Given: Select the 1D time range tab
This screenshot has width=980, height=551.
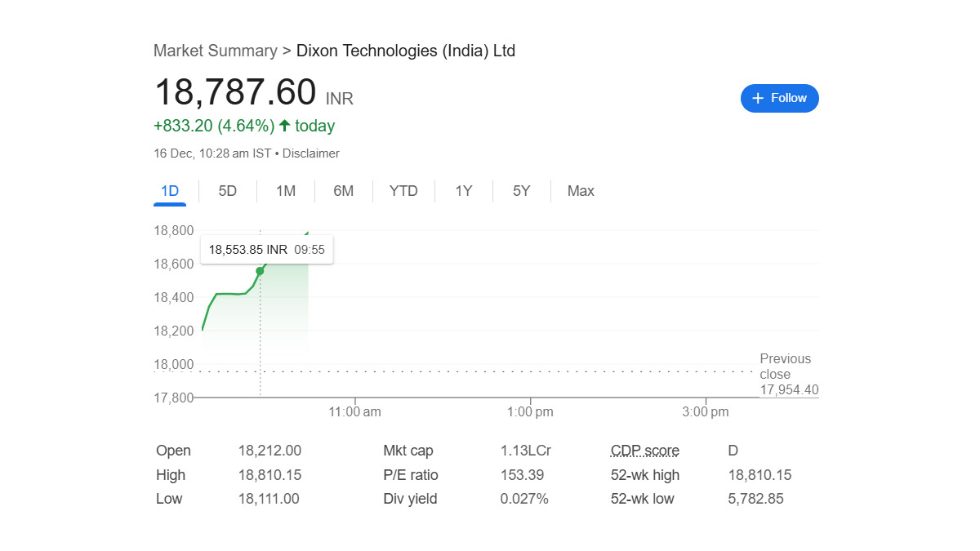Looking at the screenshot, I should tap(170, 191).
